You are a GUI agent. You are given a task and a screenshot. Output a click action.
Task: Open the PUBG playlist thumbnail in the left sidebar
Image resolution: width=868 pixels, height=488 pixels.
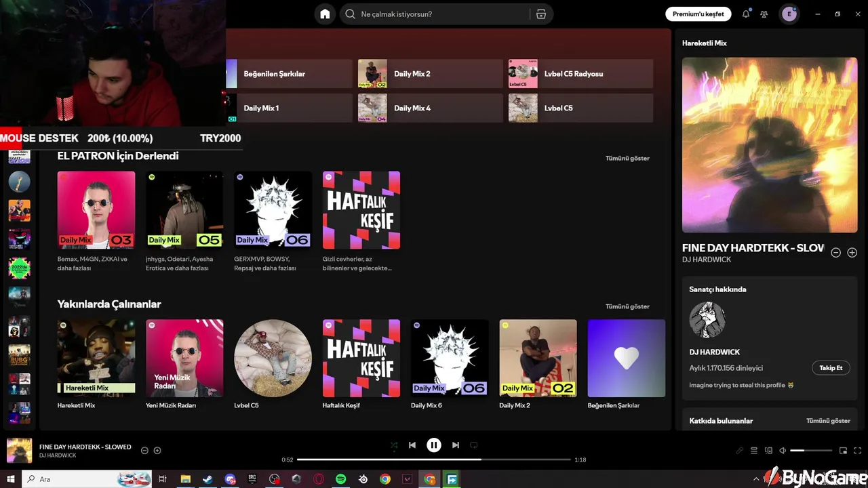(x=19, y=355)
